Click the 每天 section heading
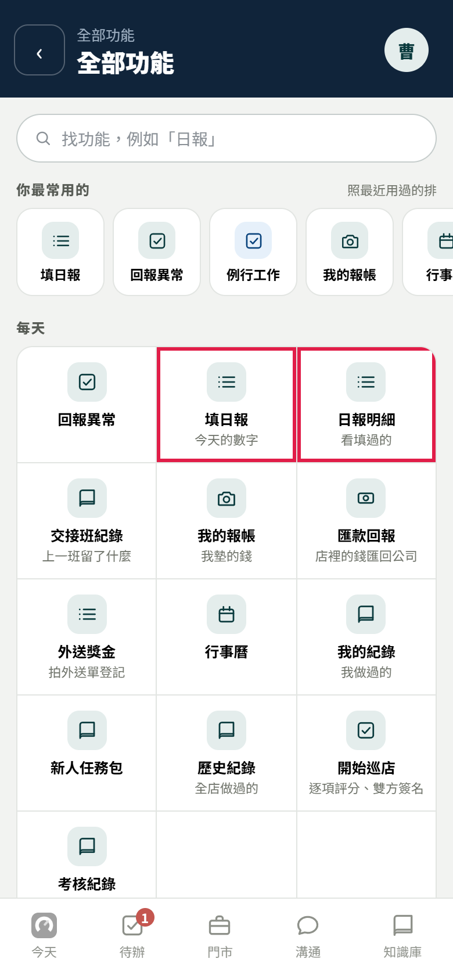This screenshot has height=980, width=453. click(31, 328)
